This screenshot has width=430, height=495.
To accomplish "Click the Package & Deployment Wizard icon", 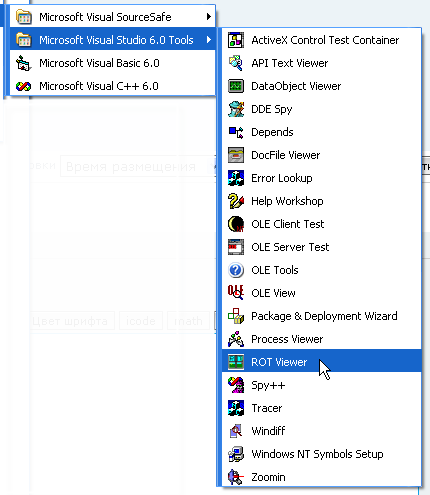I will coord(236,316).
